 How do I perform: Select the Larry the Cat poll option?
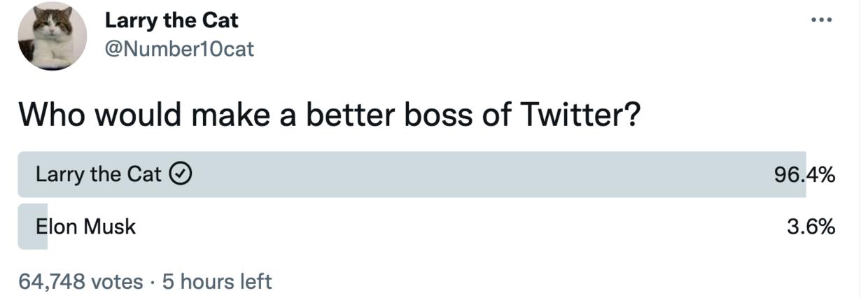[99, 174]
